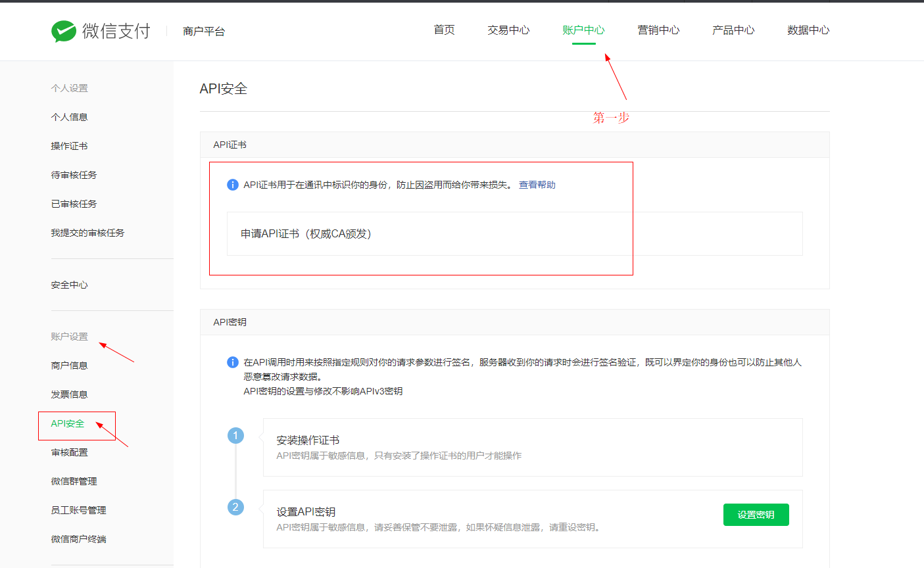The image size is (924, 568).
Task: Click the 账户设置 sidebar group label
Action: pos(69,337)
